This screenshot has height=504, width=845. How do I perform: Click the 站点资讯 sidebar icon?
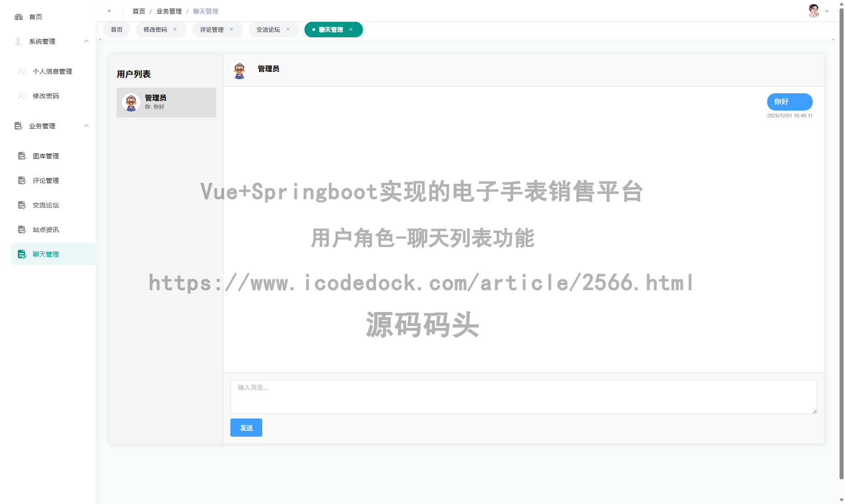[x=22, y=229]
